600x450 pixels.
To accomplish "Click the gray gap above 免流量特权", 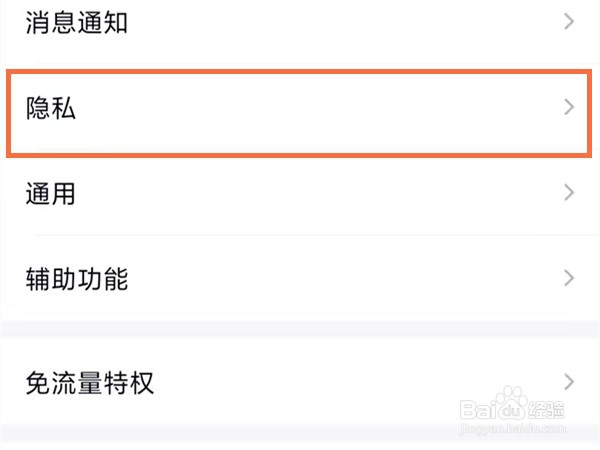I will point(300,330).
